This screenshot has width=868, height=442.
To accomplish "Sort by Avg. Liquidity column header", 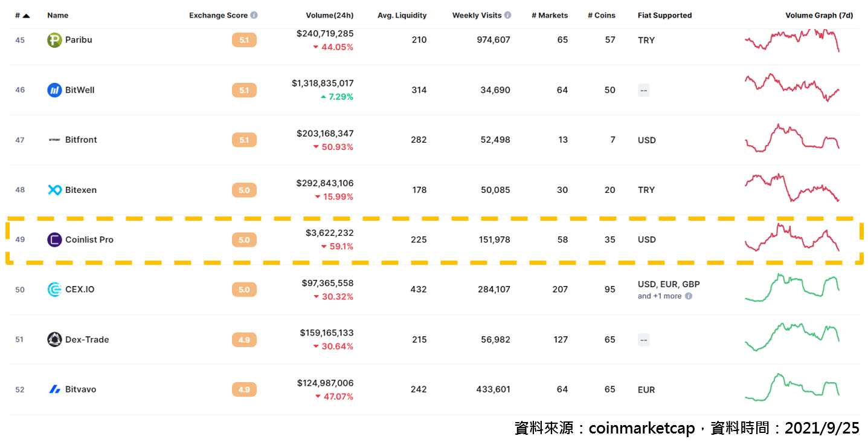I will [402, 15].
